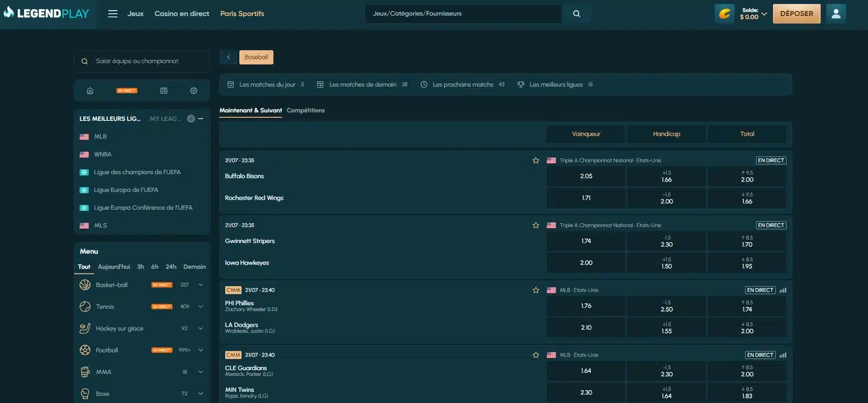868x403 pixels.
Task: Switch to My Leagues tab
Action: tap(165, 118)
